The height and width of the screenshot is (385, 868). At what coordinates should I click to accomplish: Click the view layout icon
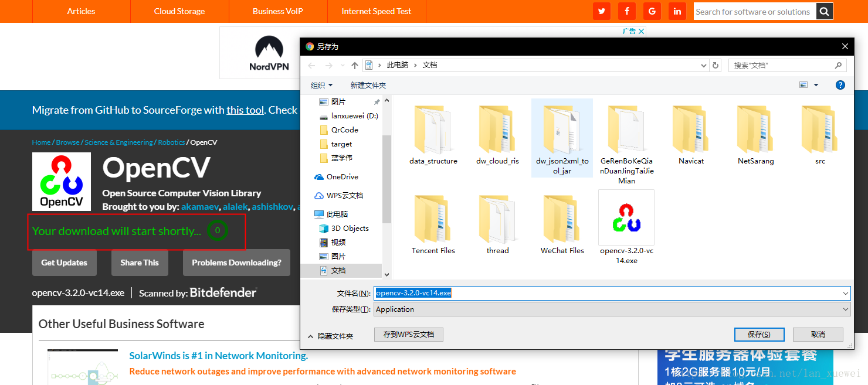pyautogui.click(x=803, y=85)
